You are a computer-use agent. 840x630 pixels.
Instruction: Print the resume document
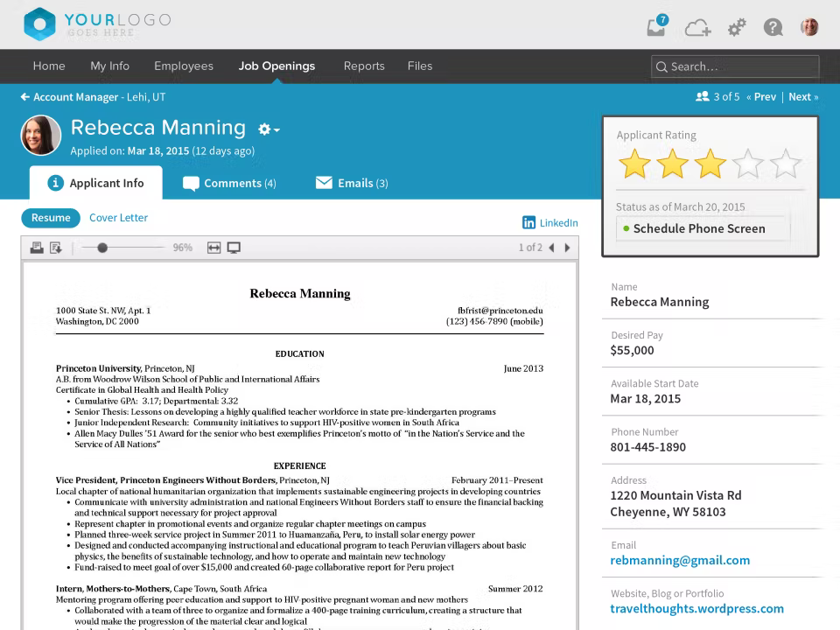point(35,248)
